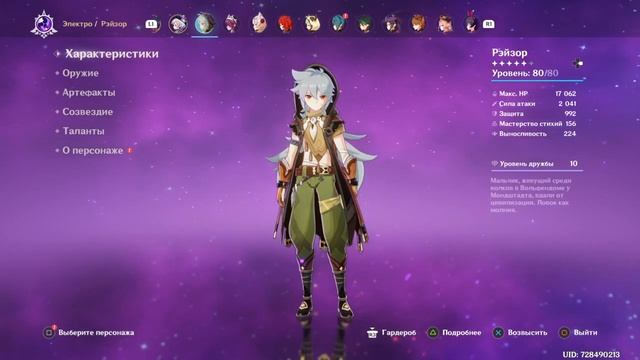This screenshot has width=640, height=360.
Task: Click the triangle icon next to Подробнее
Action: click(432, 333)
